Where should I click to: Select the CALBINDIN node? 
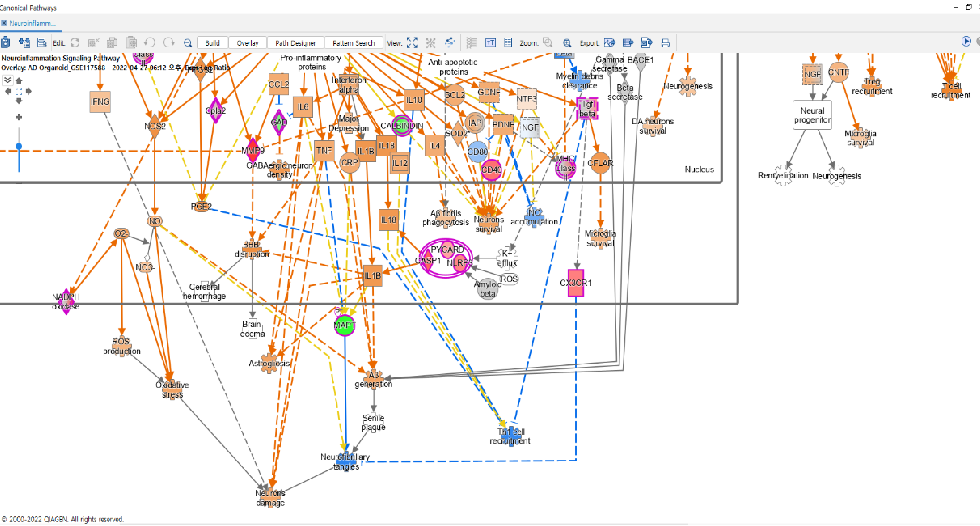pos(402,126)
